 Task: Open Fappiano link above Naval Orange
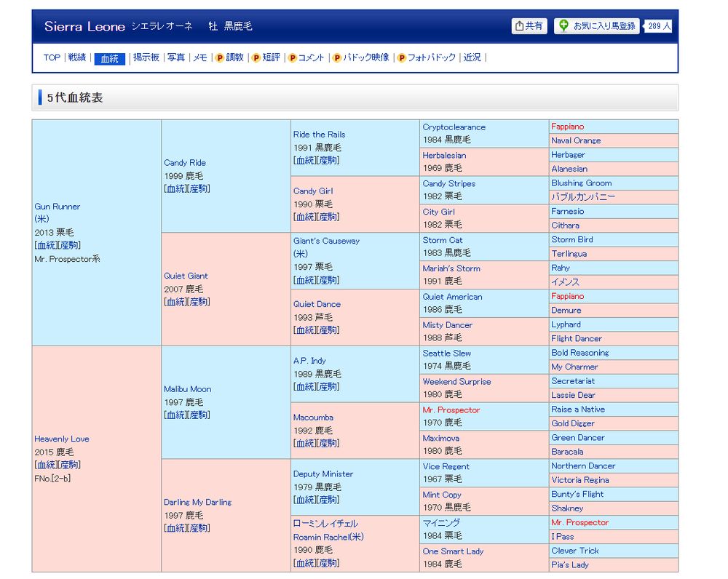[568, 127]
